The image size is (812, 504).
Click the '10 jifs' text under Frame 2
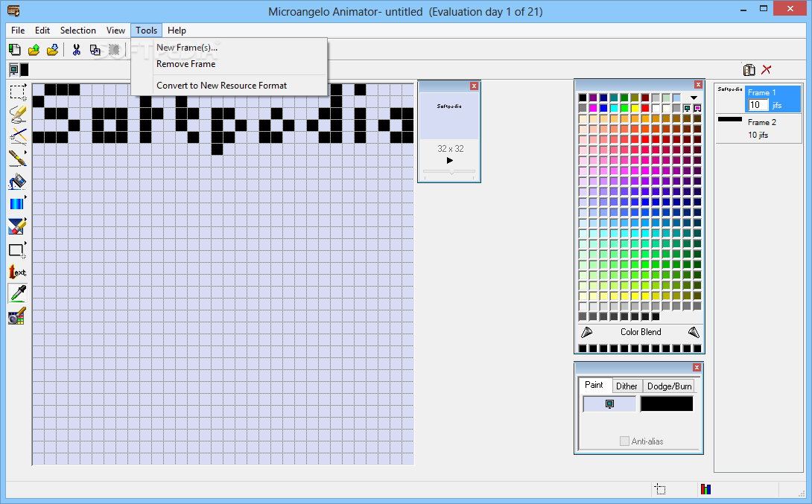click(758, 135)
